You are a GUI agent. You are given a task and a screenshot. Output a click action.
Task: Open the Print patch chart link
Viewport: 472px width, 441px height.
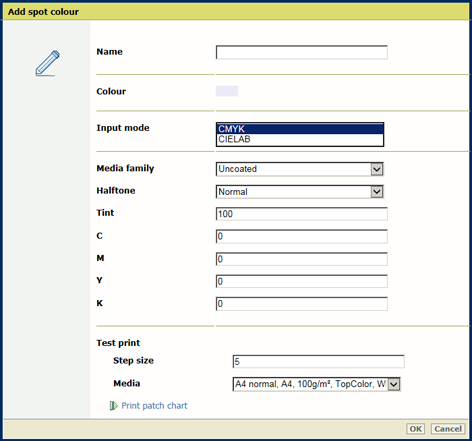(x=154, y=406)
